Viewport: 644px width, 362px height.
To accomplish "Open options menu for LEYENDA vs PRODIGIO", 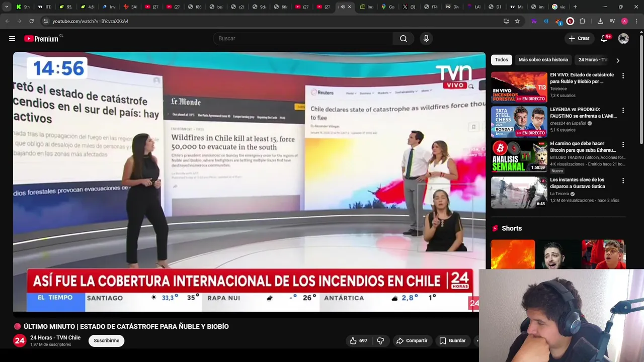I will click(x=623, y=110).
